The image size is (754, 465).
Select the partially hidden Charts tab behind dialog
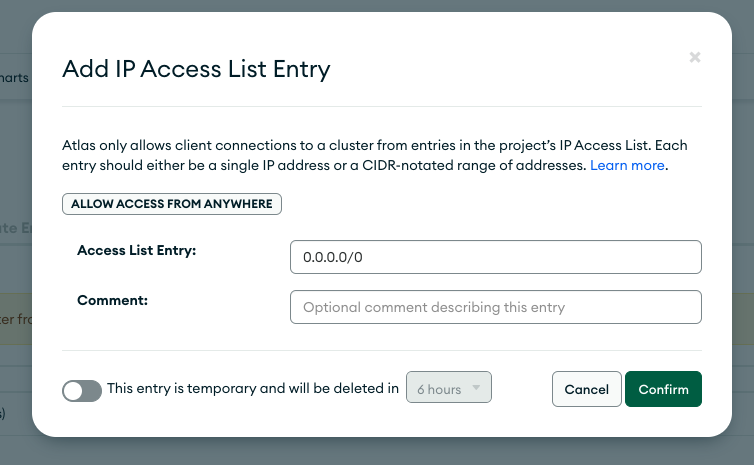pyautogui.click(x=15, y=77)
